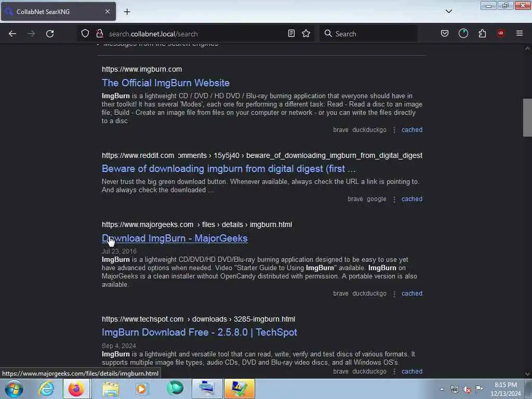Image resolution: width=532 pixels, height=399 pixels.
Task: Click the network tray icon
Action: click(x=455, y=390)
